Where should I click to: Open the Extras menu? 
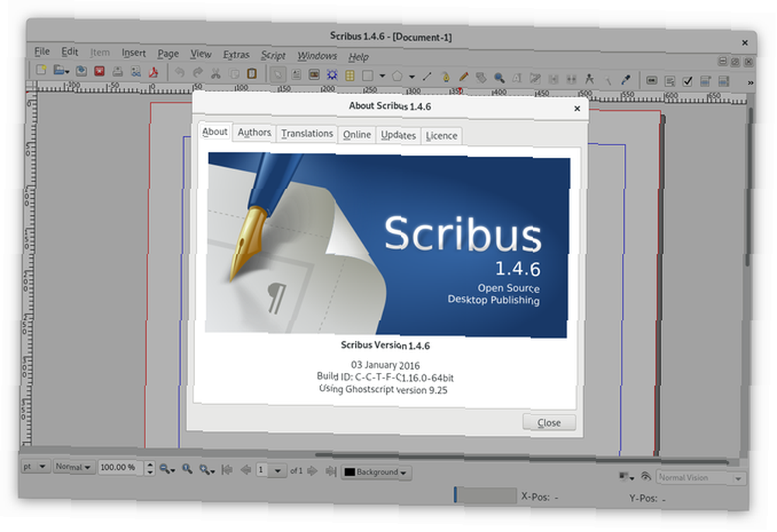point(236,54)
